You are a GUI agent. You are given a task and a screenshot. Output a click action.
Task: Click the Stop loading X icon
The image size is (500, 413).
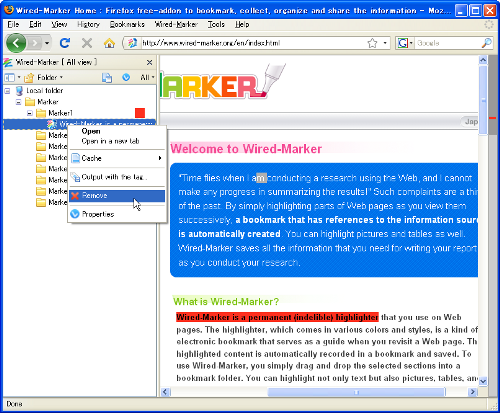87,43
